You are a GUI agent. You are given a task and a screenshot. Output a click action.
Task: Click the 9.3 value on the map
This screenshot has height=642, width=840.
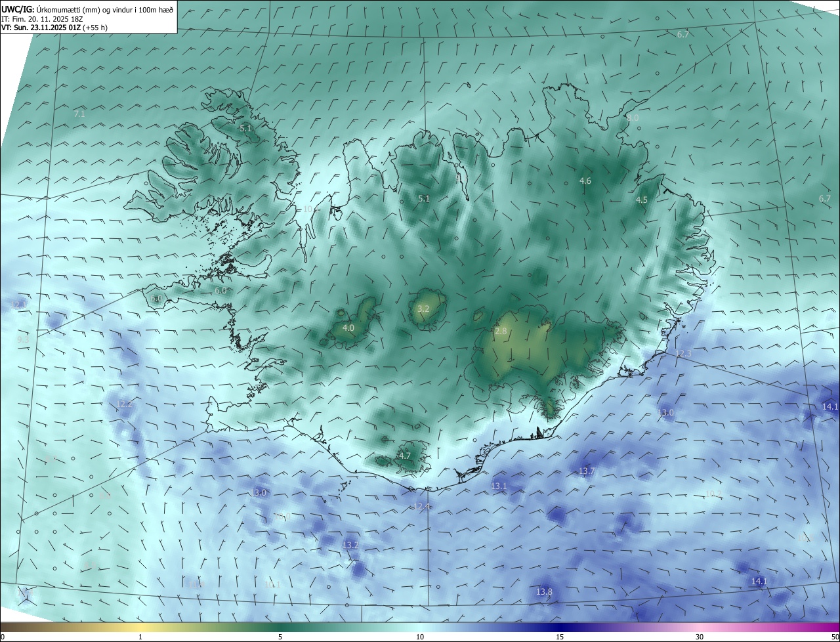pos(23,339)
